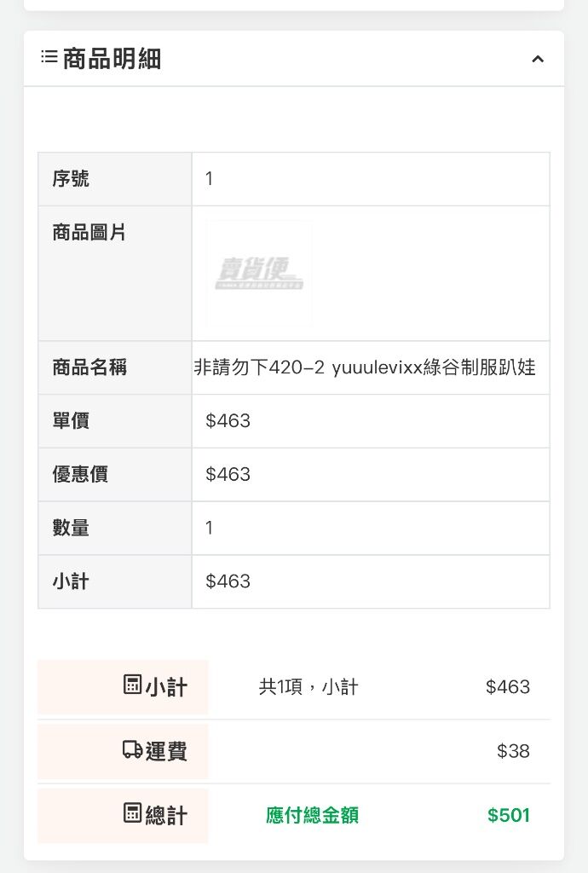Click the green 應付總金額 label
This screenshot has width=588, height=873.
[312, 815]
